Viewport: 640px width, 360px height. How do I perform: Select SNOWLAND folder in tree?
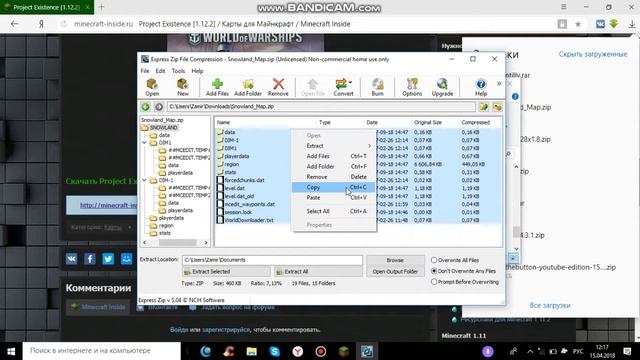point(163,128)
